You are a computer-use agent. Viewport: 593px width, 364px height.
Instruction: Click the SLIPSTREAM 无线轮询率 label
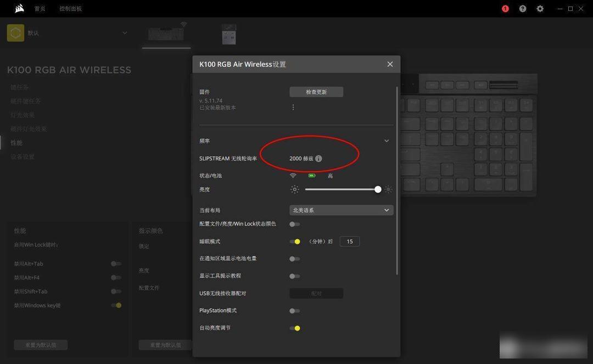point(228,158)
